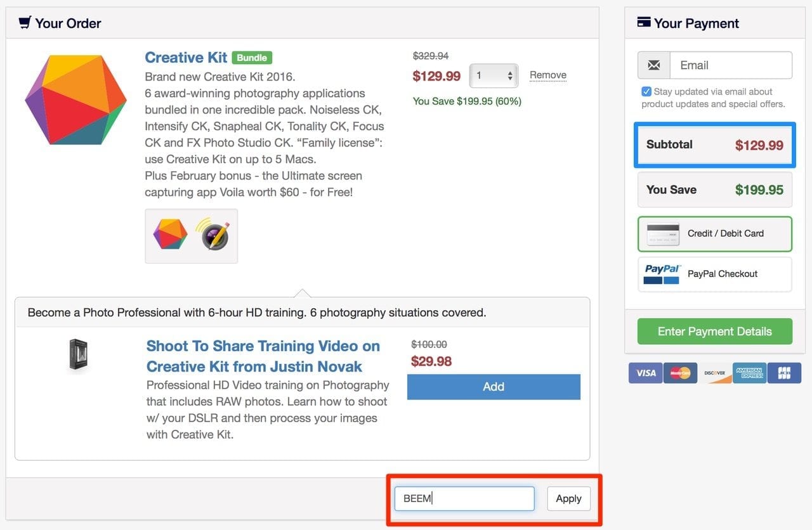Click the green Bundle badge
Image resolution: width=812 pixels, height=530 pixels.
tap(252, 58)
